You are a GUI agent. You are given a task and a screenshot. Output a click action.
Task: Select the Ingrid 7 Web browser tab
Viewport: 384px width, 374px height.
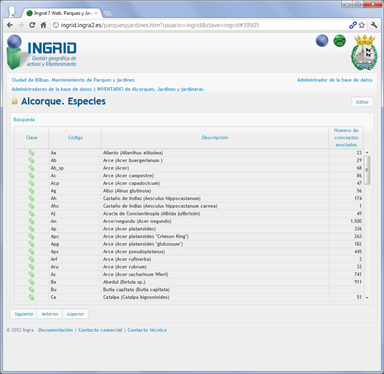point(62,13)
